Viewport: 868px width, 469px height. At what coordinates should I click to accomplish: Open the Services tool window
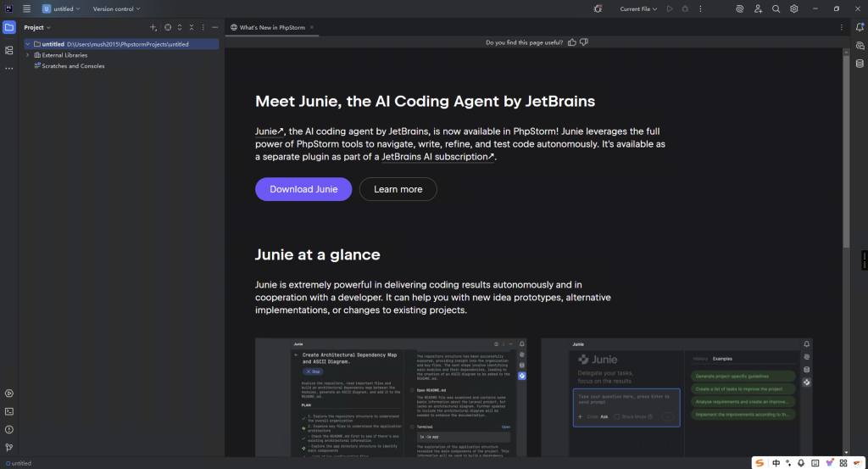point(8,394)
